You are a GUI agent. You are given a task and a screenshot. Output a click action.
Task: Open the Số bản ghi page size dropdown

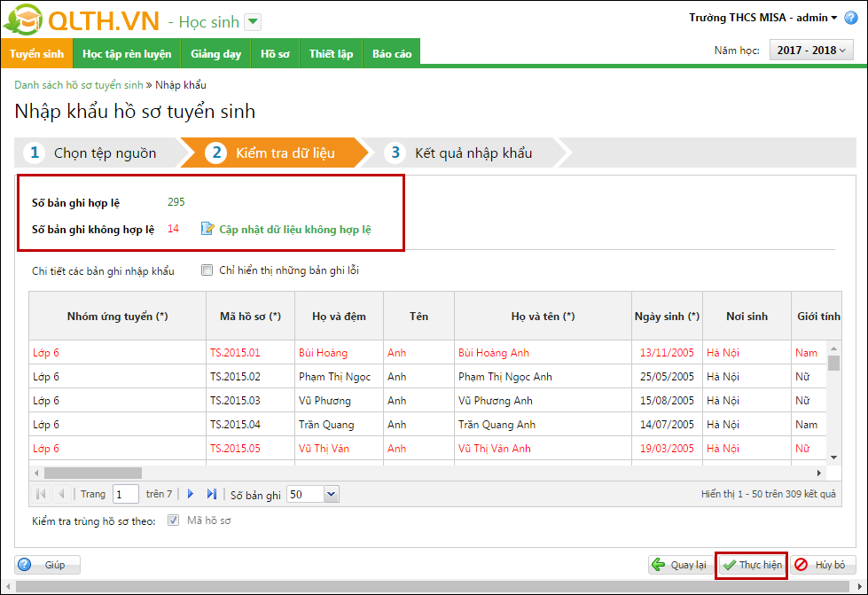(x=331, y=494)
